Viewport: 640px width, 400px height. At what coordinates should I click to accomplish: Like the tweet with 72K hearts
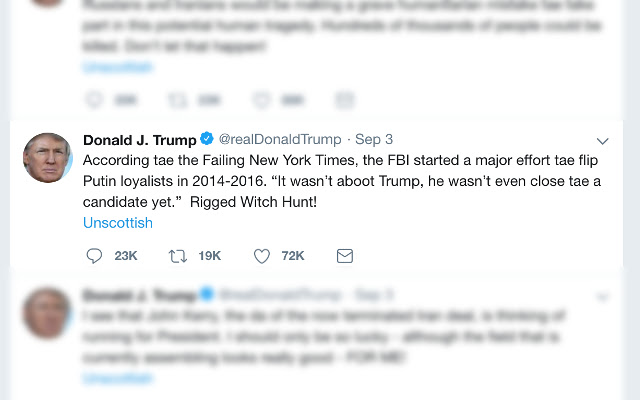pos(262,256)
